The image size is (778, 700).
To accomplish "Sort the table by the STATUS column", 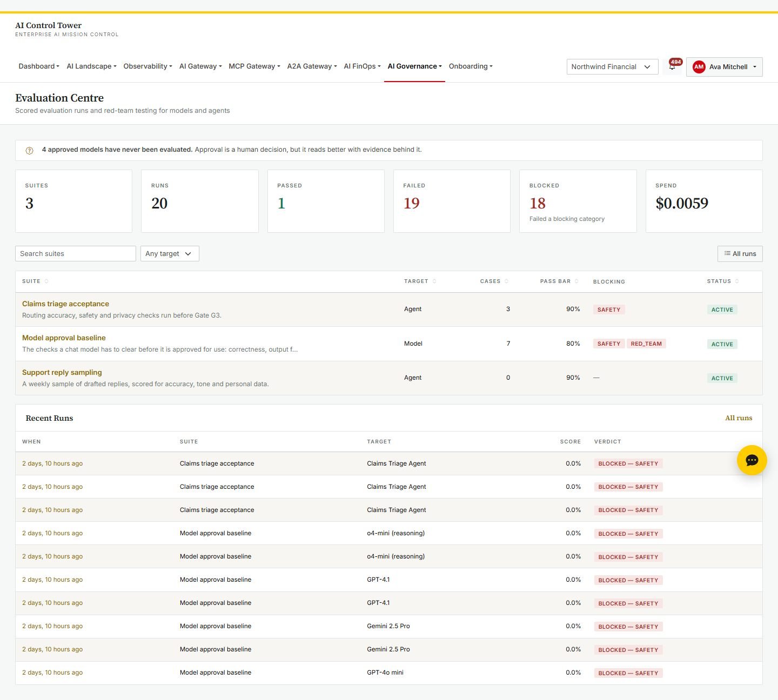I will [723, 281].
